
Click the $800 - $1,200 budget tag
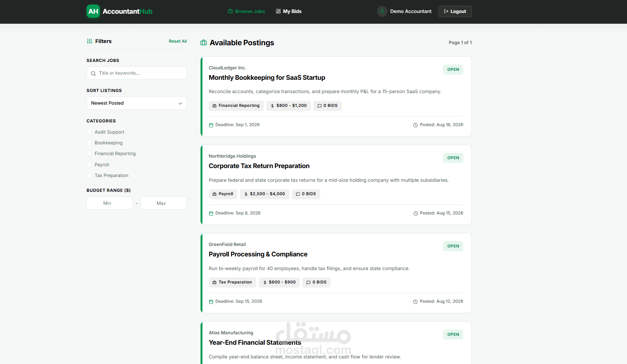coord(289,106)
